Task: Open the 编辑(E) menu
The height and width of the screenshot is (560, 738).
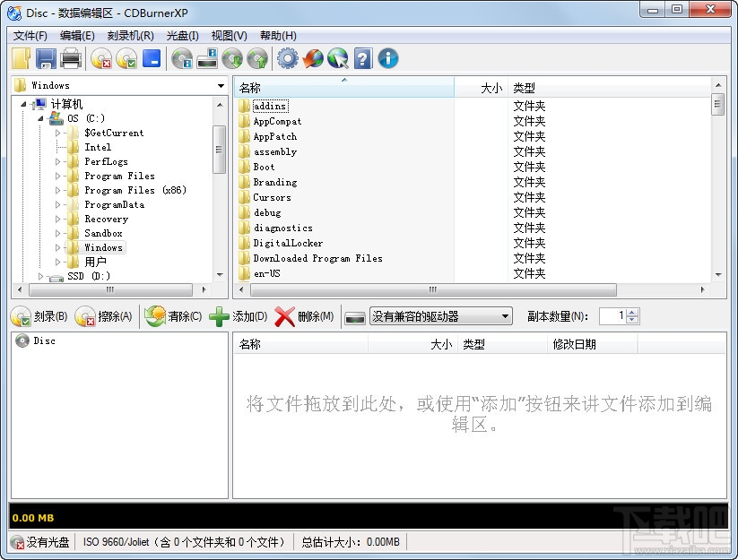Action: 77,36
